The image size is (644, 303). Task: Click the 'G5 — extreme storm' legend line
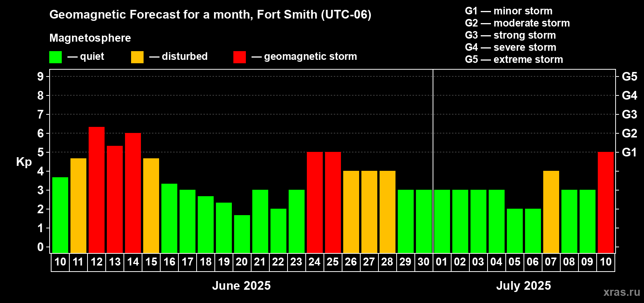[514, 59]
